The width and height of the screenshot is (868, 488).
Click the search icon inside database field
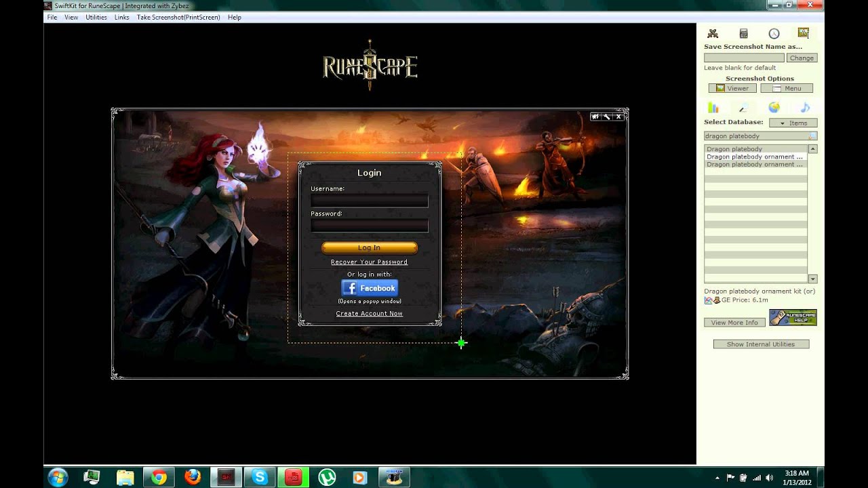pyautogui.click(x=812, y=136)
